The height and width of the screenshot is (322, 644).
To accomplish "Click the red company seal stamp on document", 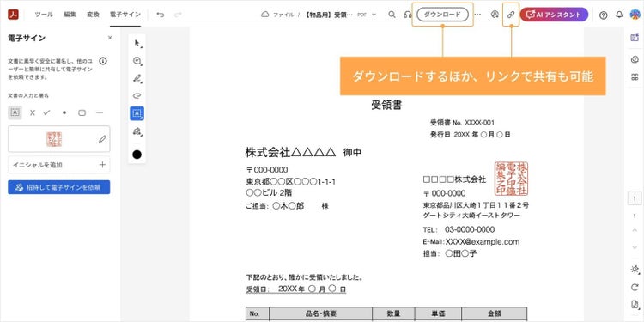I will (x=512, y=179).
